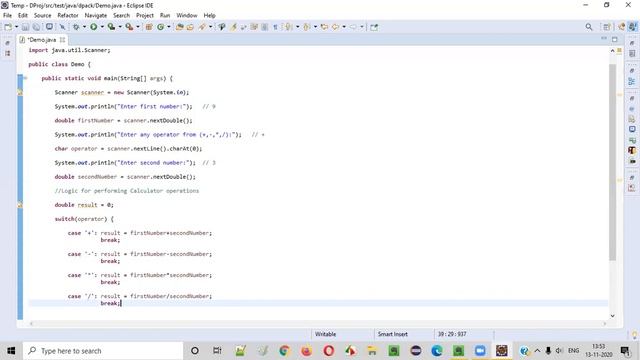Click the toolbar Search magnifier icon
Image resolution: width=640 pixels, height=360 pixels.
[x=589, y=27]
